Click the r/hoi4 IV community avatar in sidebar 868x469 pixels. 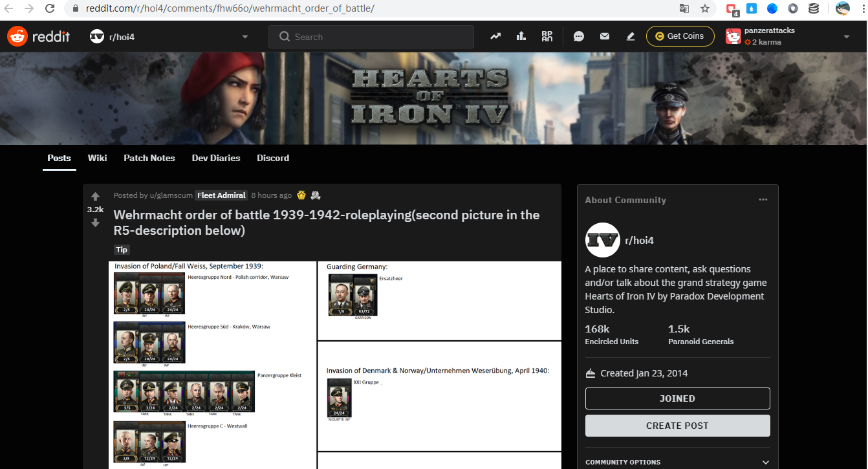pyautogui.click(x=602, y=240)
